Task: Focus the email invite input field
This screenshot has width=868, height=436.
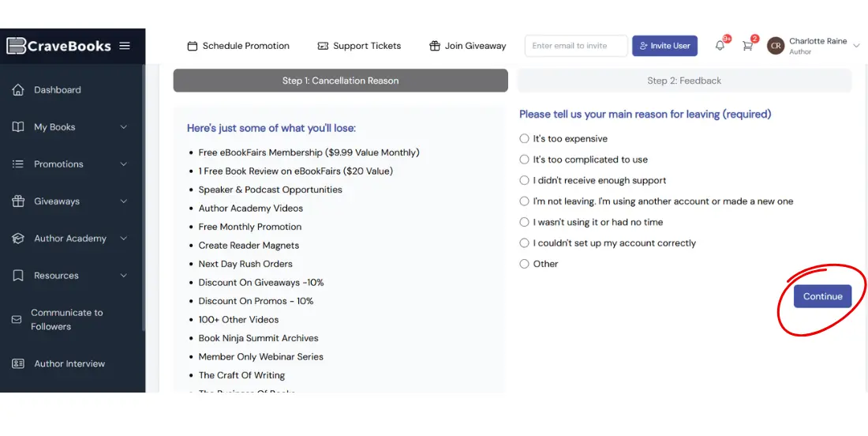Action: coord(576,46)
